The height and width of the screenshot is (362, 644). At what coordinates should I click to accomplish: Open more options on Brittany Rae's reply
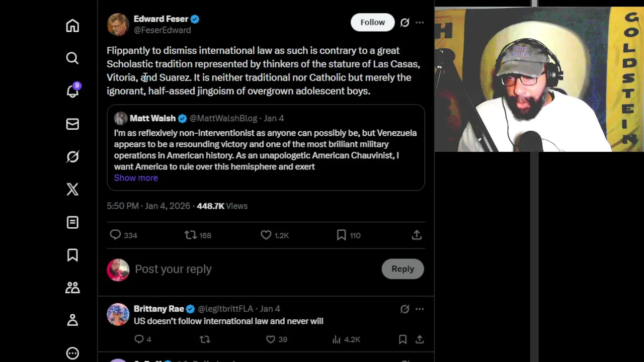pos(420,309)
